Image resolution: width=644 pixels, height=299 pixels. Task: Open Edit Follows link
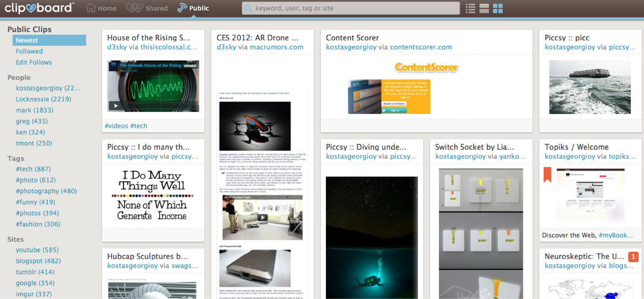[x=34, y=62]
